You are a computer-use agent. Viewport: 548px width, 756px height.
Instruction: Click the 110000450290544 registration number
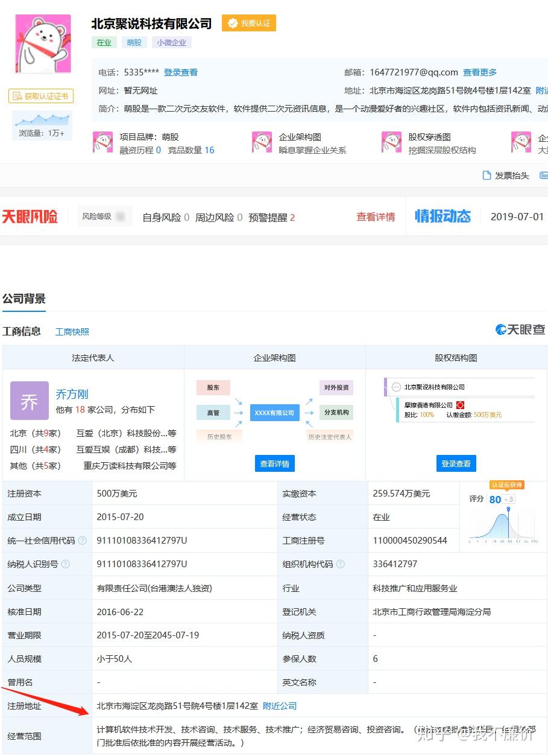point(410,541)
